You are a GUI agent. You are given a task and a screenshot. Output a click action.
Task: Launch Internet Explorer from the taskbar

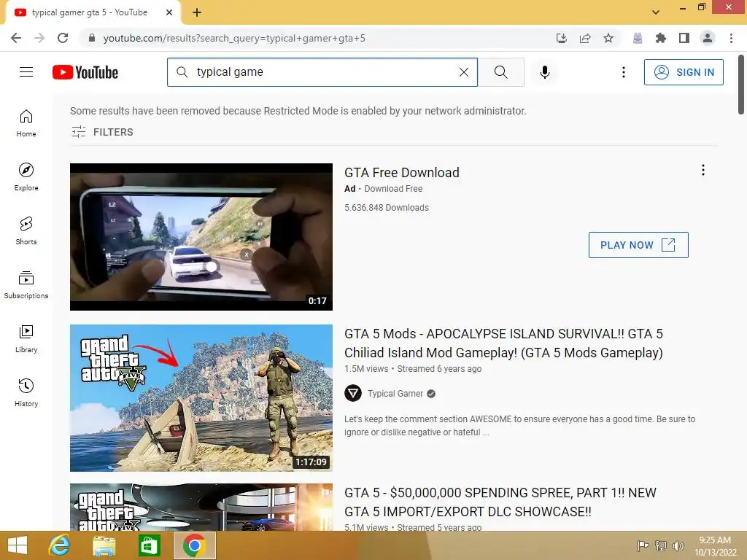pos(60,545)
